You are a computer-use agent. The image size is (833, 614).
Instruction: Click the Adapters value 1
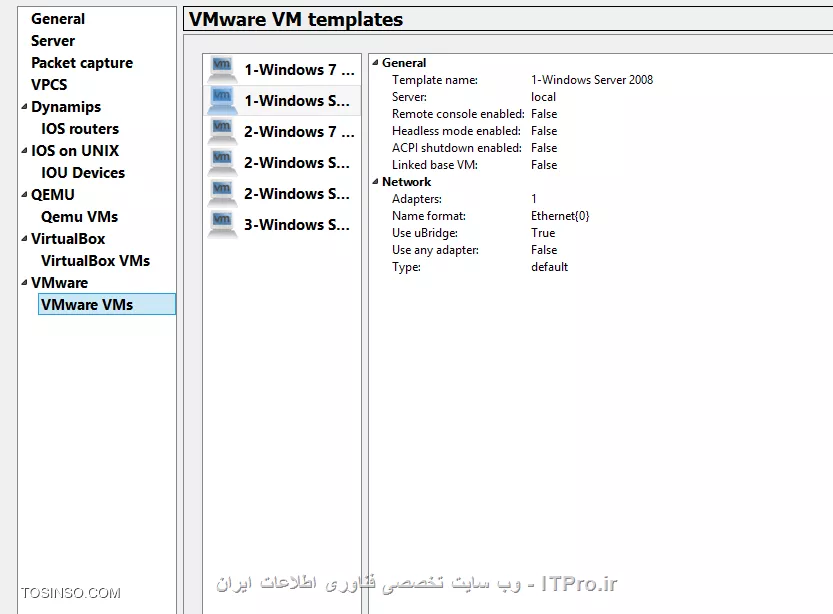tap(534, 199)
